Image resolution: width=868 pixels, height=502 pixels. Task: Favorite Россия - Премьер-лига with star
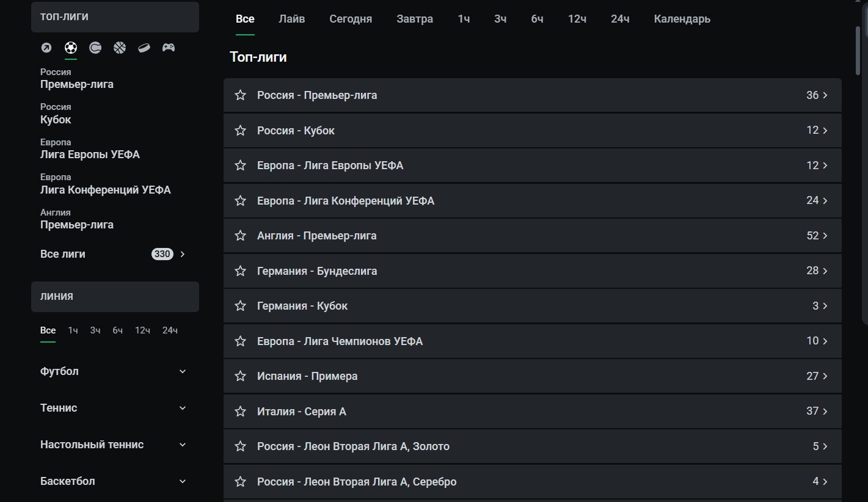click(241, 95)
